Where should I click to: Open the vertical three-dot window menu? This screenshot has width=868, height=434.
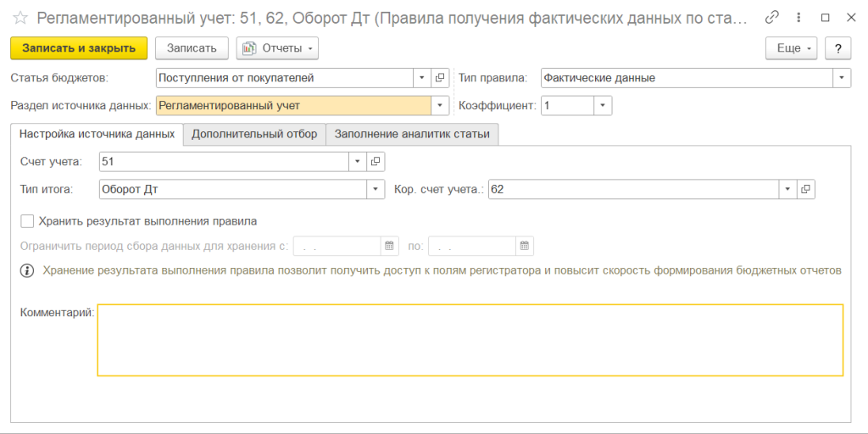coord(798,18)
